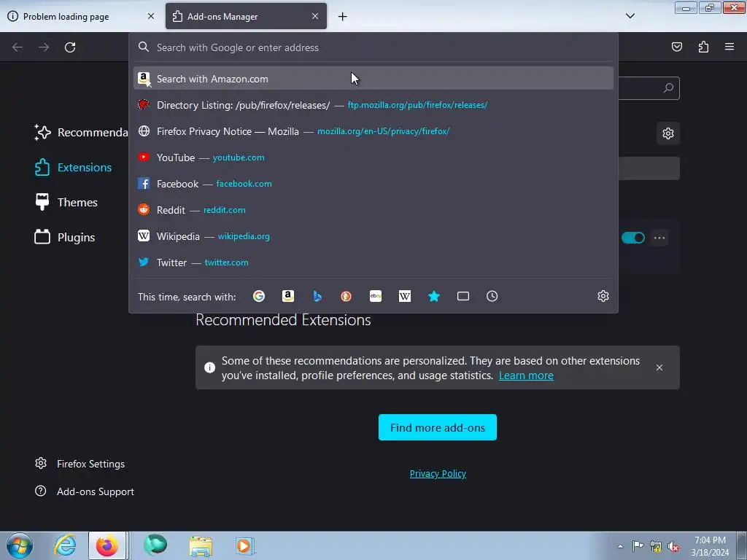Open the Plugins category

[65, 237]
